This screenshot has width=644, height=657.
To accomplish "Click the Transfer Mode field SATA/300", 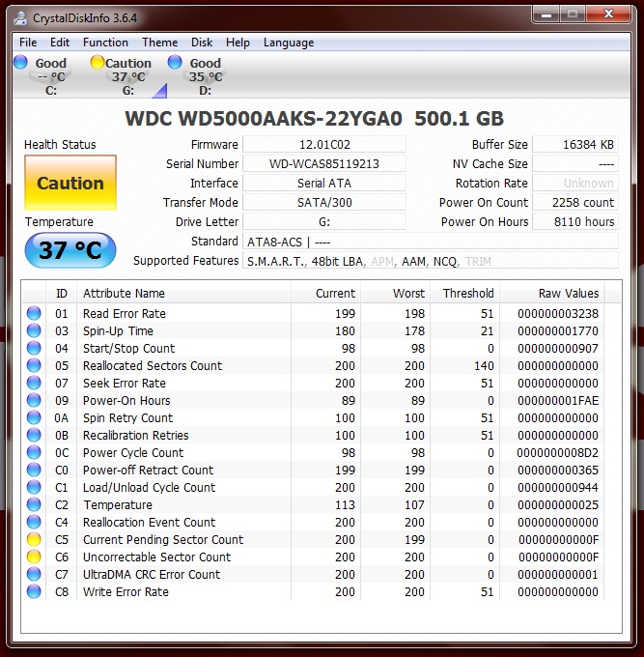I will tap(324, 202).
